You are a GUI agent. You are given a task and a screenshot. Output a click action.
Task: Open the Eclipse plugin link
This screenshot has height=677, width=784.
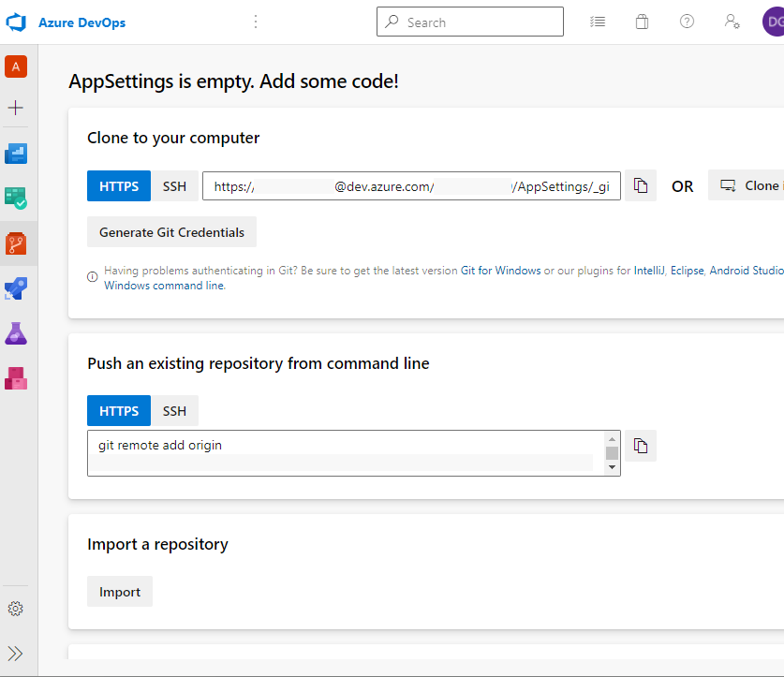click(x=687, y=271)
